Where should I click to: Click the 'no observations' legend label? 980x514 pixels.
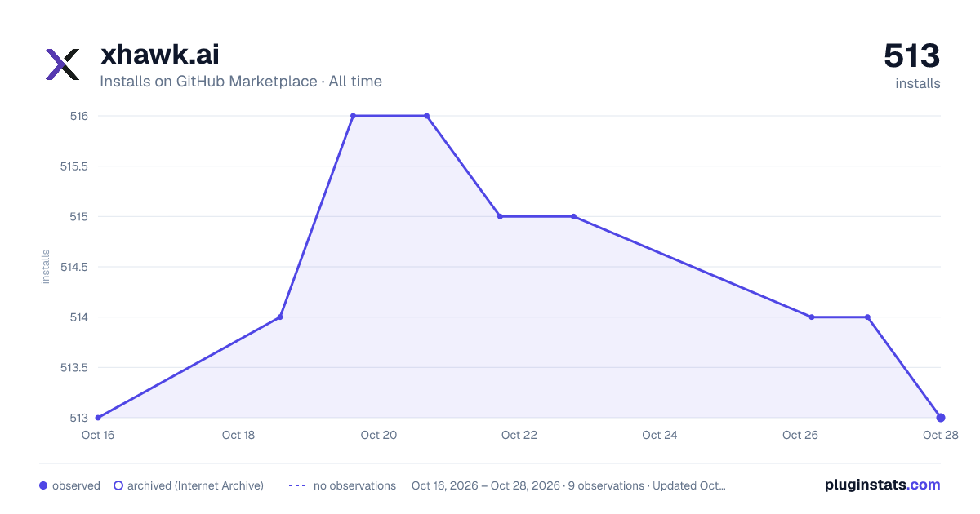click(x=354, y=485)
